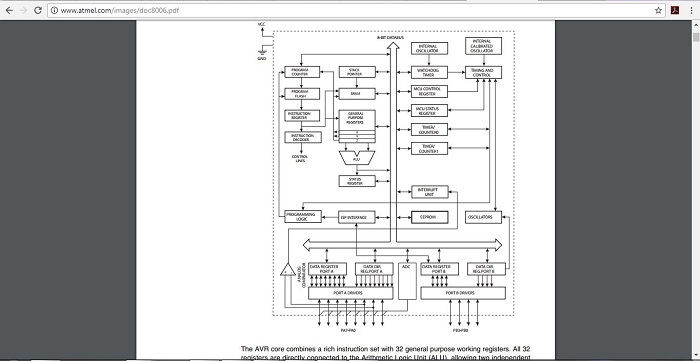Viewport: 700px width, 361px height.
Task: Click the paragraph starting 'The AVR core combines'
Action: coord(386,353)
